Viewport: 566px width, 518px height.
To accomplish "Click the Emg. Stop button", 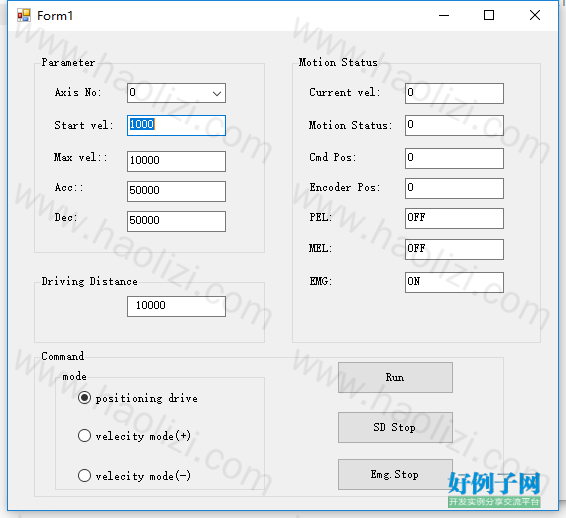I will [395, 474].
